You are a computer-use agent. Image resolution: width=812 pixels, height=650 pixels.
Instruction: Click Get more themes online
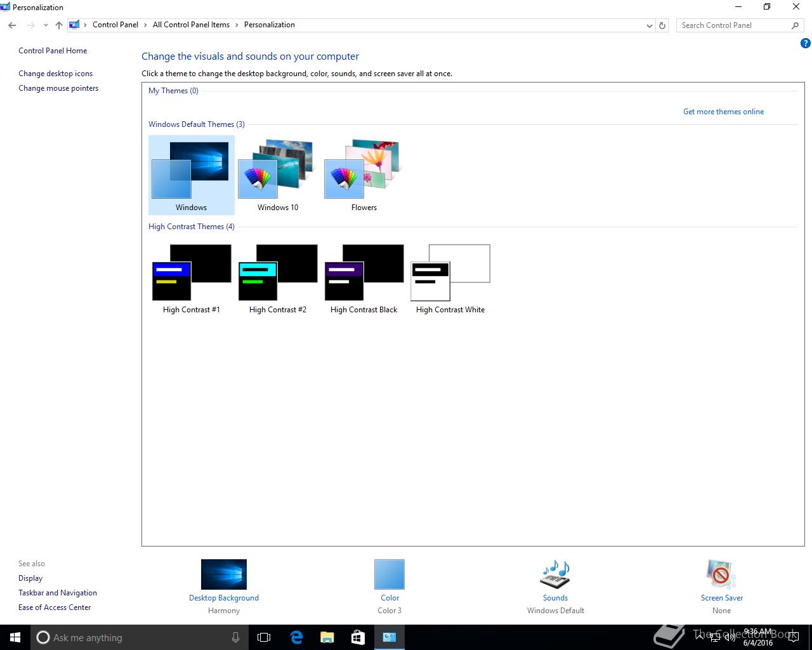723,112
